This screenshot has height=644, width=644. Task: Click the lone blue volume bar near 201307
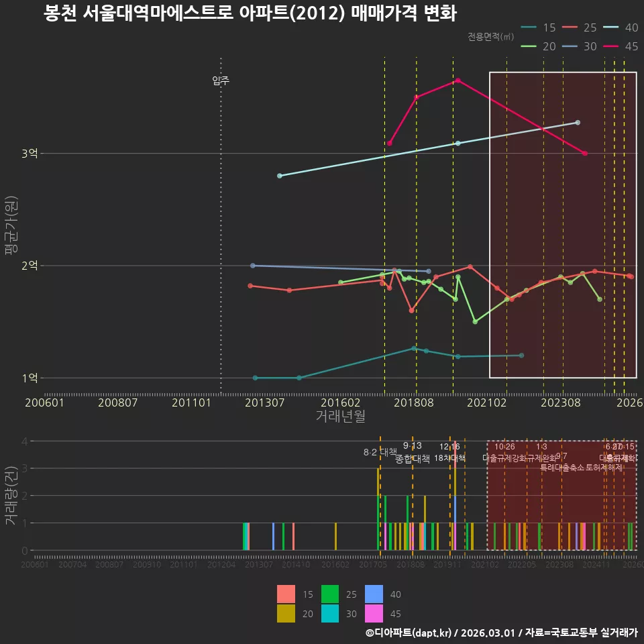273,537
